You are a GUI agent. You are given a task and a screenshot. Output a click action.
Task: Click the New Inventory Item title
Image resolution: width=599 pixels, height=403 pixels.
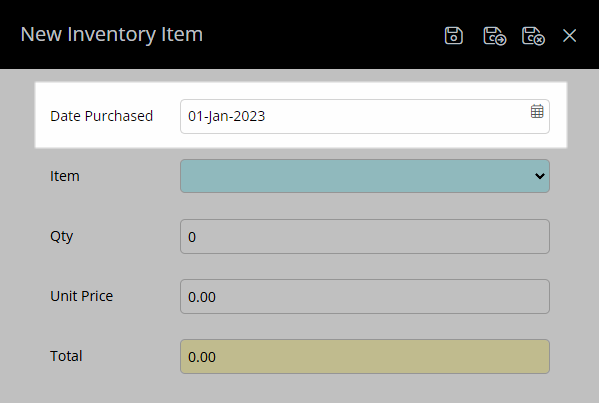click(x=112, y=34)
